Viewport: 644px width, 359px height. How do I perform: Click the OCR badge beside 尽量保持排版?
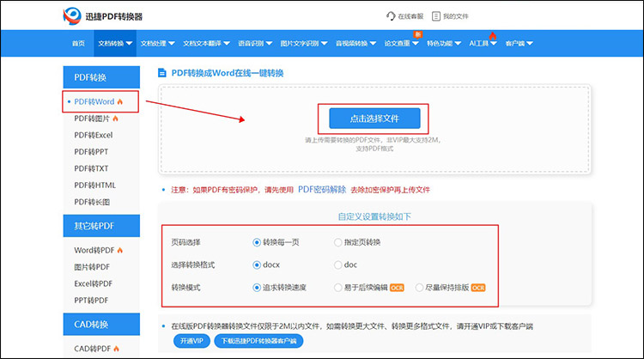point(478,288)
